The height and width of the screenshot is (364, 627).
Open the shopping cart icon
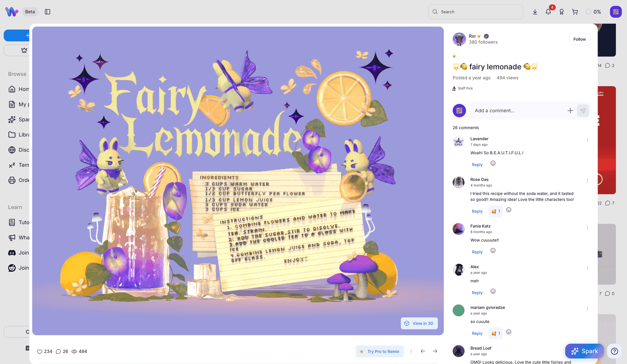575,12
